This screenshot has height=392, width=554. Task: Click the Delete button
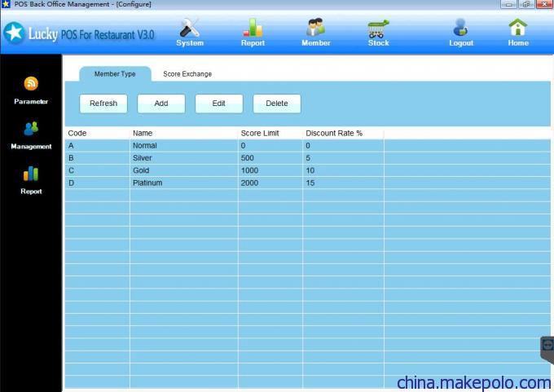277,104
